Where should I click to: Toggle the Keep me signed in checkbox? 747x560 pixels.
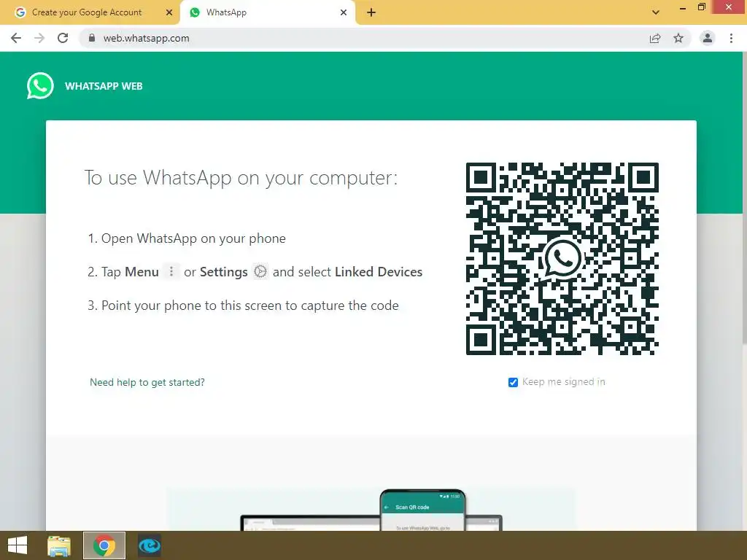click(x=513, y=382)
